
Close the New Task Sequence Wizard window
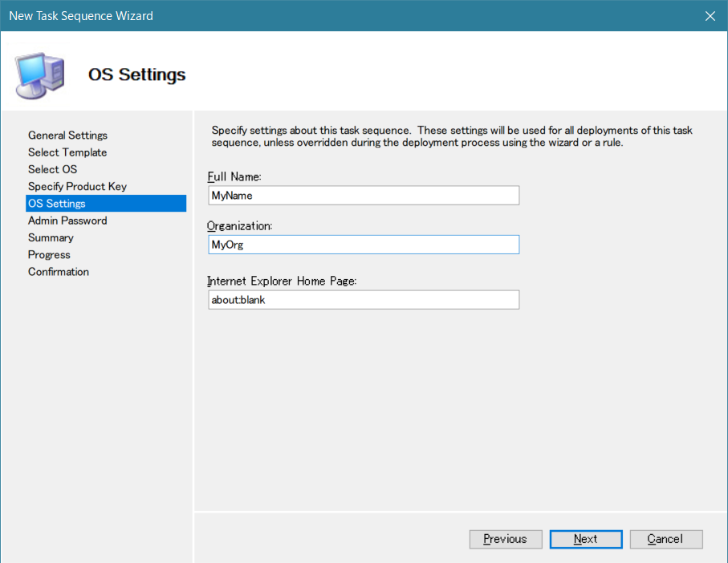point(710,16)
